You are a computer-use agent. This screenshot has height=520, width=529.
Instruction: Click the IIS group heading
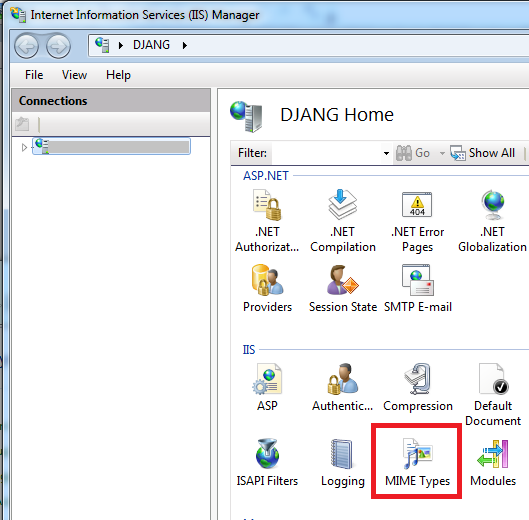(x=249, y=350)
